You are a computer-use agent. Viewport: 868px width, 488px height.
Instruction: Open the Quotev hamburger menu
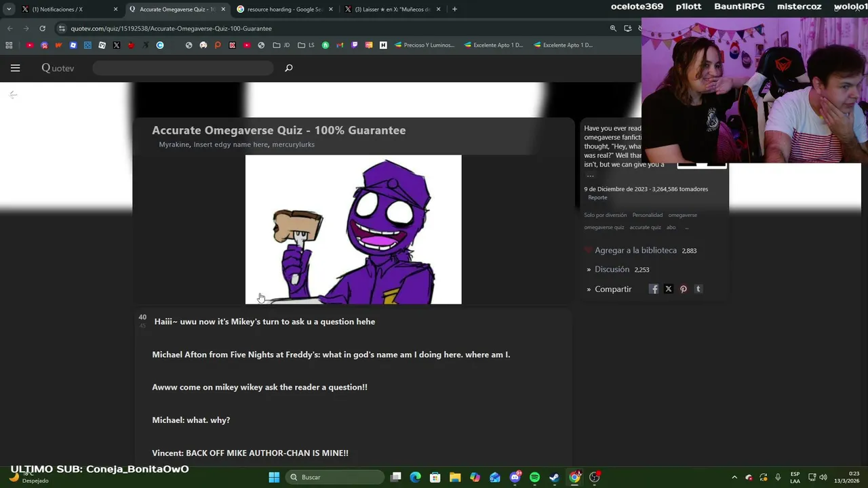15,68
